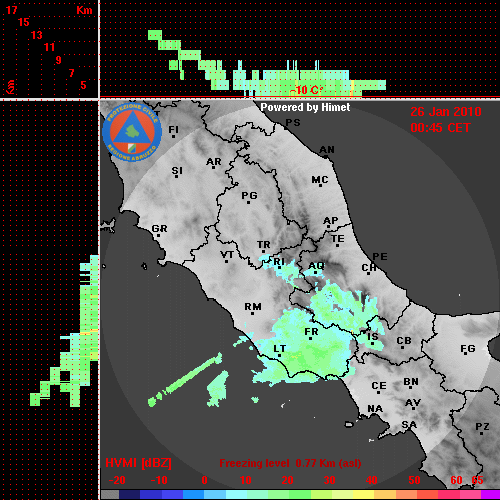Select the FR station label
The width and height of the screenshot is (500, 500).
point(311,332)
